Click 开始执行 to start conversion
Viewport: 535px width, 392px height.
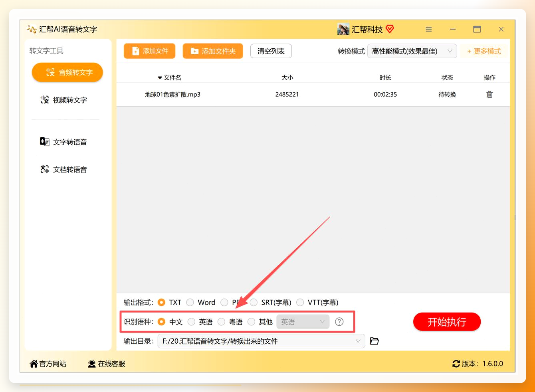(447, 322)
